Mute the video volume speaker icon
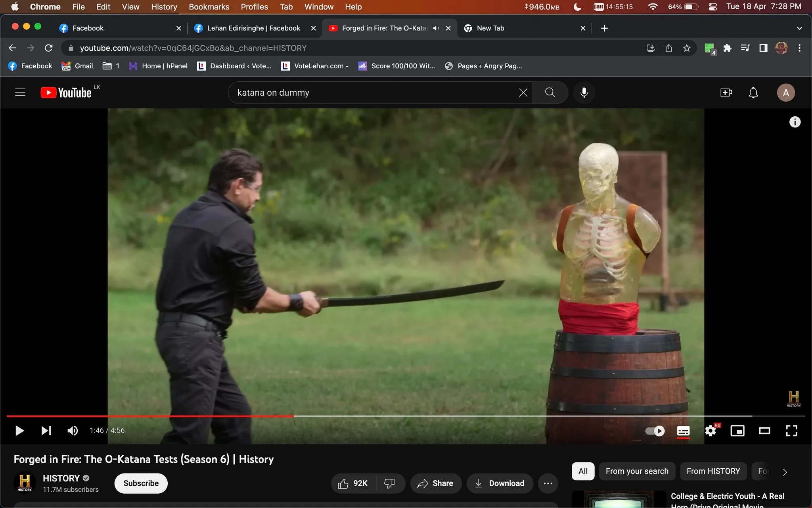The image size is (812, 508). coord(73,431)
